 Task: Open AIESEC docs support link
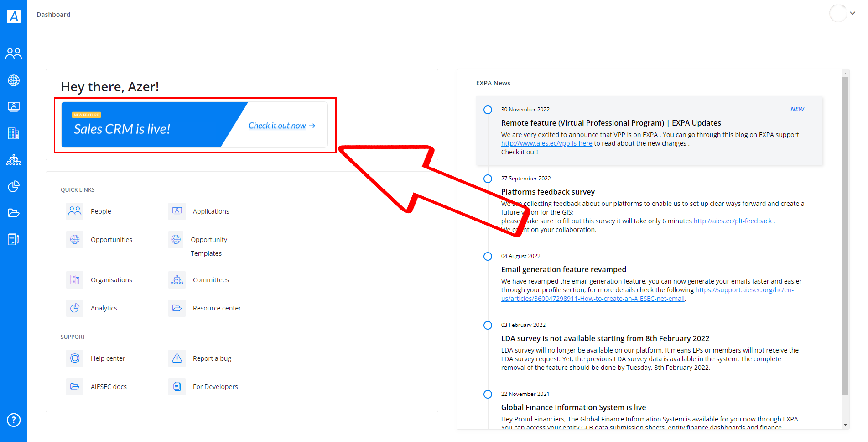[109, 387]
